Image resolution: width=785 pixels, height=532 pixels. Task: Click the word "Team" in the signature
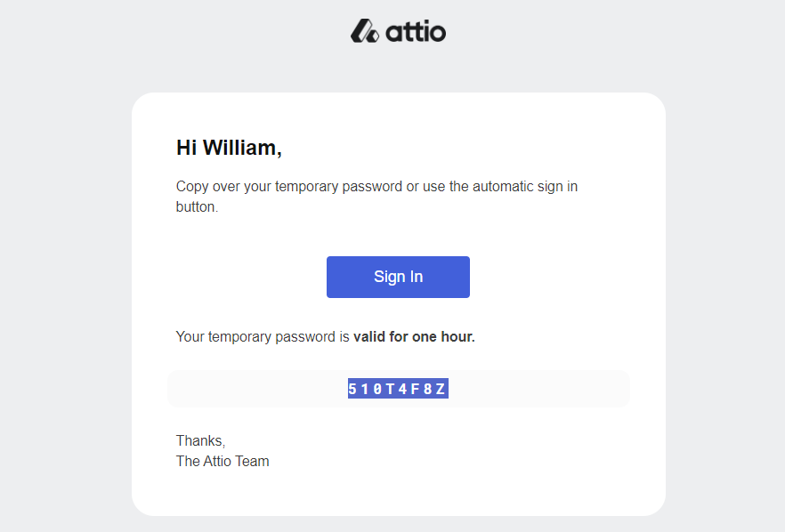click(x=252, y=461)
